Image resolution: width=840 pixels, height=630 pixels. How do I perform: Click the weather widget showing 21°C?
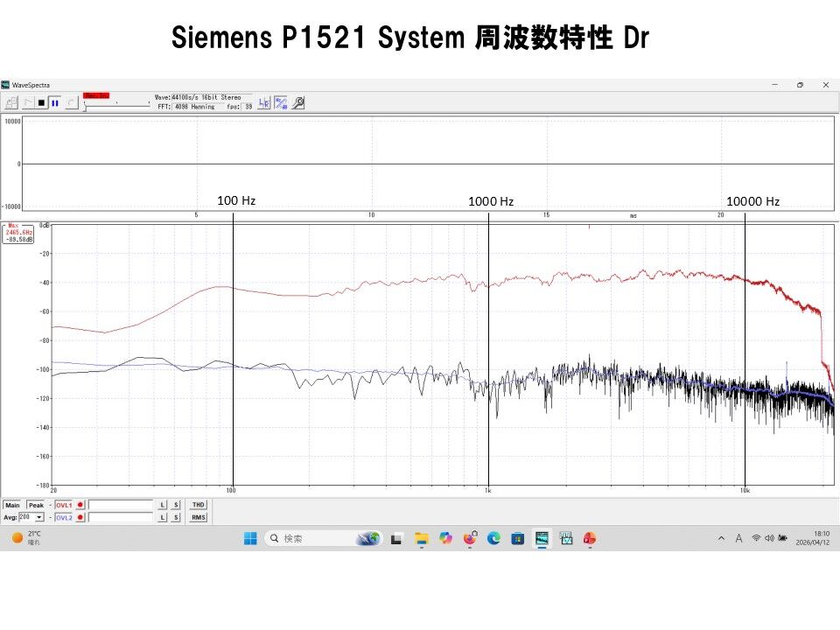pyautogui.click(x=25, y=538)
